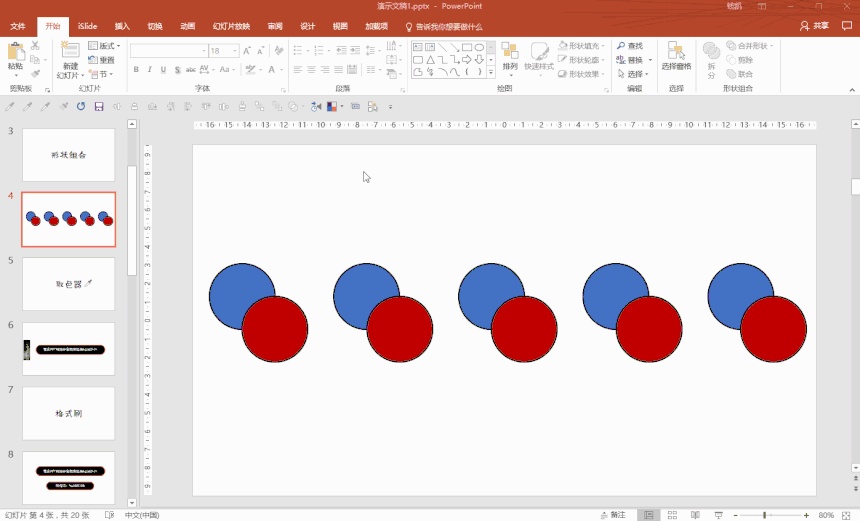Open the Layout (版式) dropdown

pyautogui.click(x=104, y=46)
